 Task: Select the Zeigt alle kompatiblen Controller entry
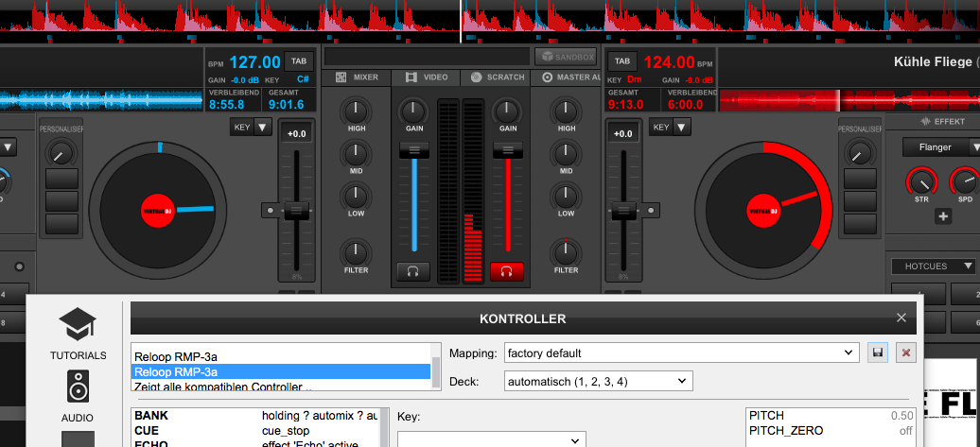click(x=281, y=386)
